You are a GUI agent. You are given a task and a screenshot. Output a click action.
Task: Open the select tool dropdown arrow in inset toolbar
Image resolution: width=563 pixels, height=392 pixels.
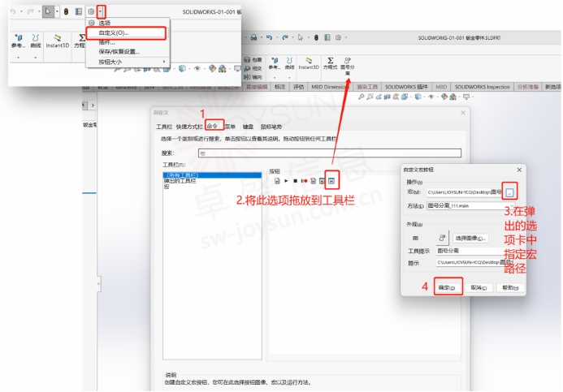[x=57, y=12]
